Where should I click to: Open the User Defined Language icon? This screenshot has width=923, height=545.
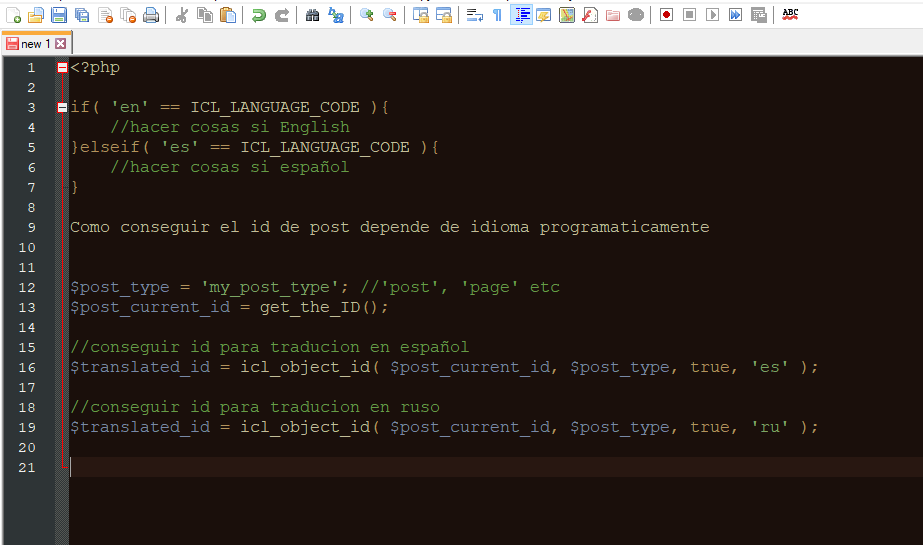[543, 15]
